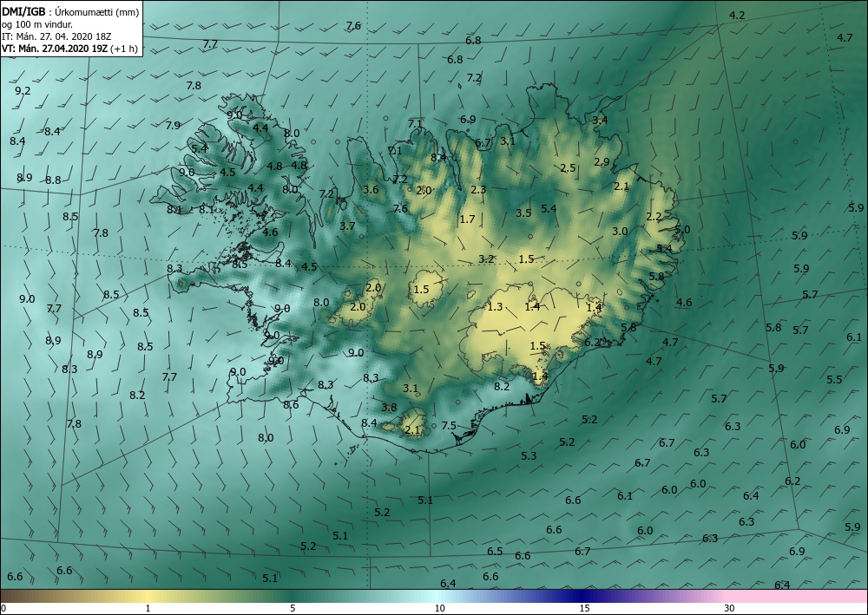Viewport: 868px width, 615px height.
Task: Click the 1.3 value on the map
Action: pos(495,306)
